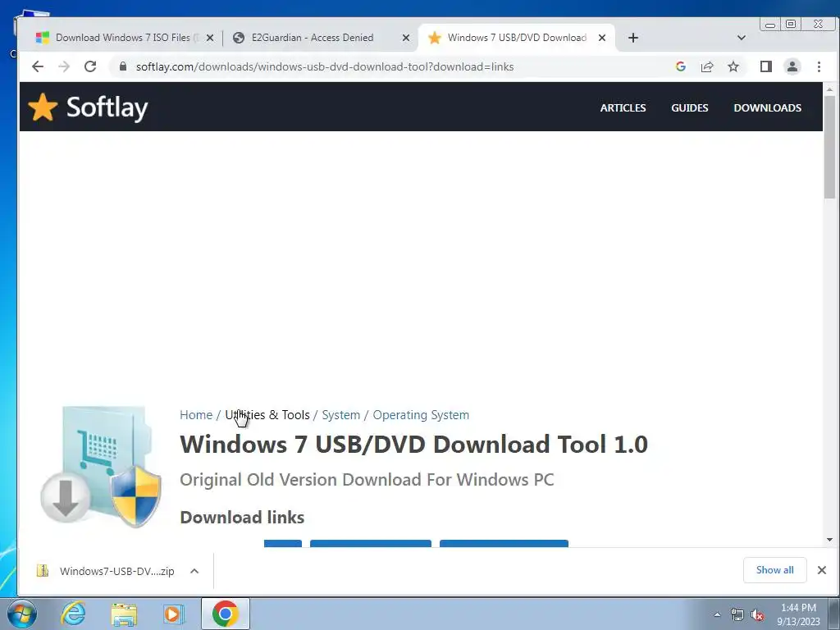
Task: Follow the Operating System breadcrumb
Action: click(x=421, y=414)
